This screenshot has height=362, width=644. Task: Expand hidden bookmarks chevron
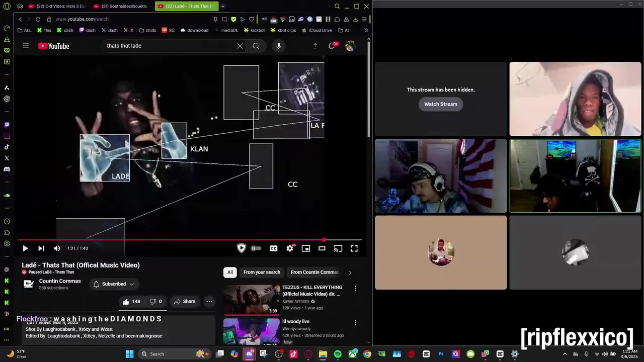click(x=366, y=30)
